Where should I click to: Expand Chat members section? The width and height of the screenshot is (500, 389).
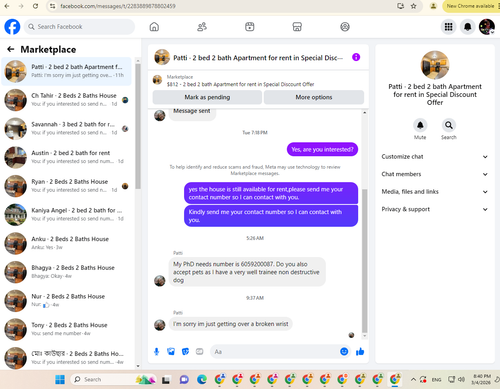[x=435, y=174]
